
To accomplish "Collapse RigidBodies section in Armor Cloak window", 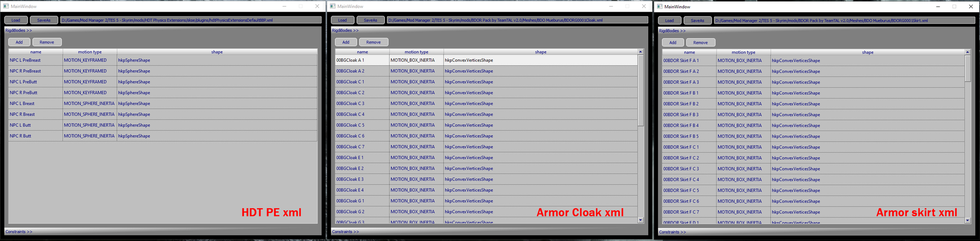I will [345, 31].
